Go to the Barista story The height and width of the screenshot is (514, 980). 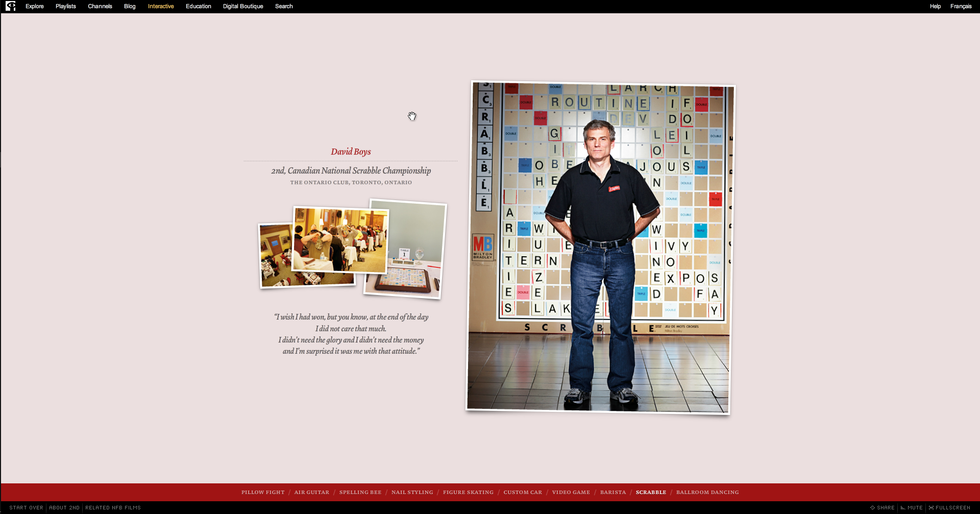click(613, 493)
